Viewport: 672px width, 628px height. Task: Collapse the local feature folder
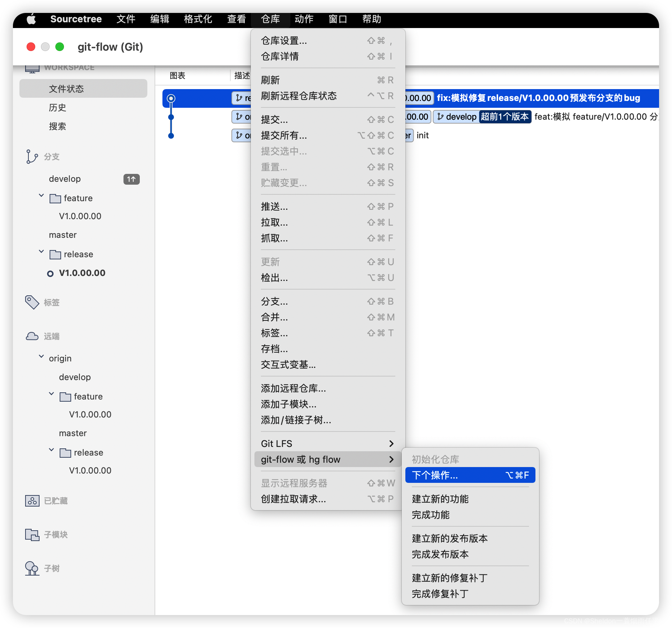pos(41,195)
